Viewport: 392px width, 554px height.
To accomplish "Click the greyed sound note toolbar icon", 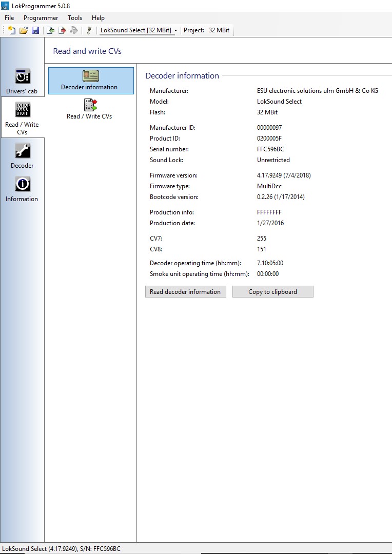I will (x=74, y=30).
